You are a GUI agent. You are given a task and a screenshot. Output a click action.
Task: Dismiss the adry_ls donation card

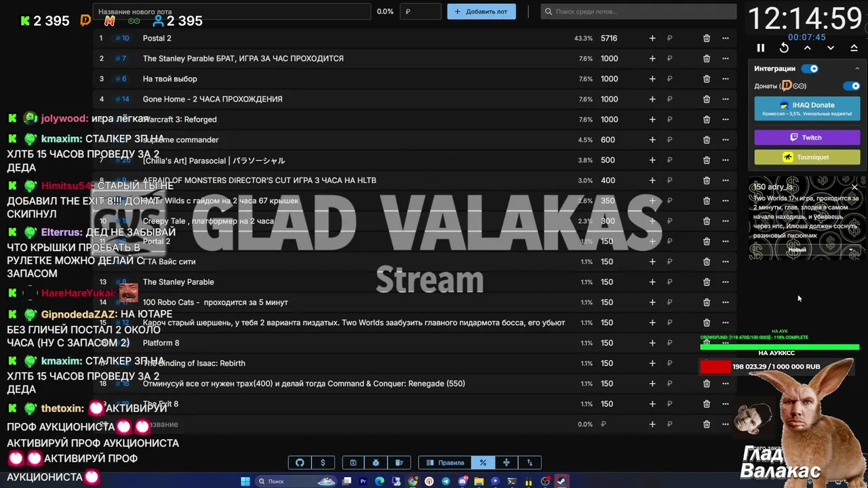click(854, 186)
